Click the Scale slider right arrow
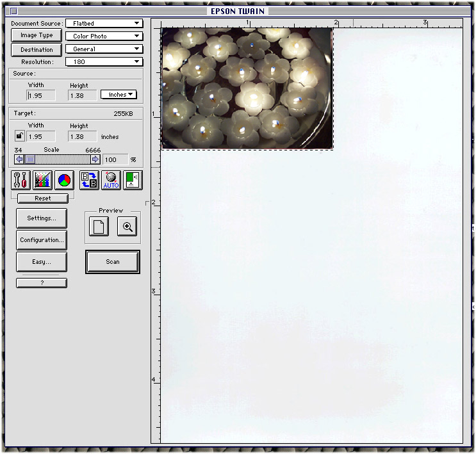Image resolution: width=476 pixels, height=454 pixels. [x=95, y=159]
